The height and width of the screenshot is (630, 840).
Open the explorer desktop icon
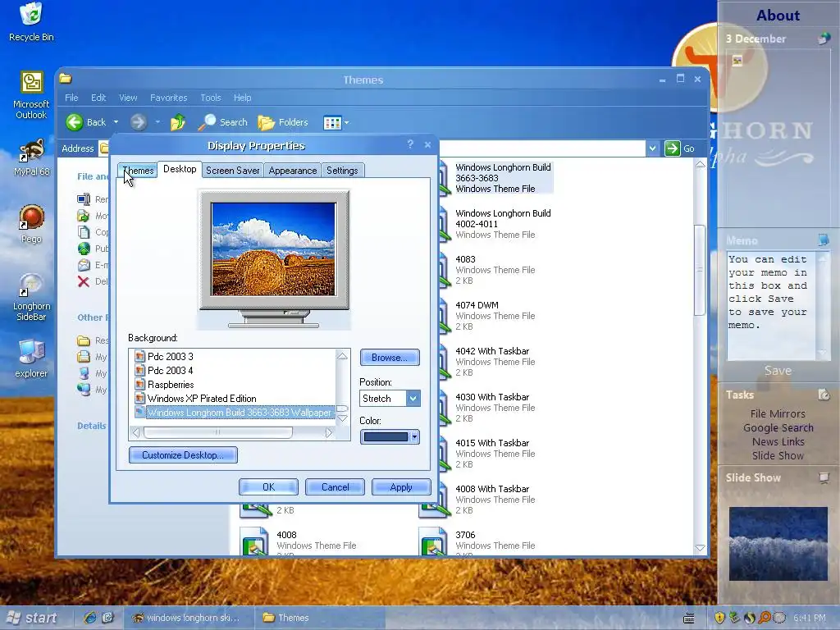(x=31, y=358)
